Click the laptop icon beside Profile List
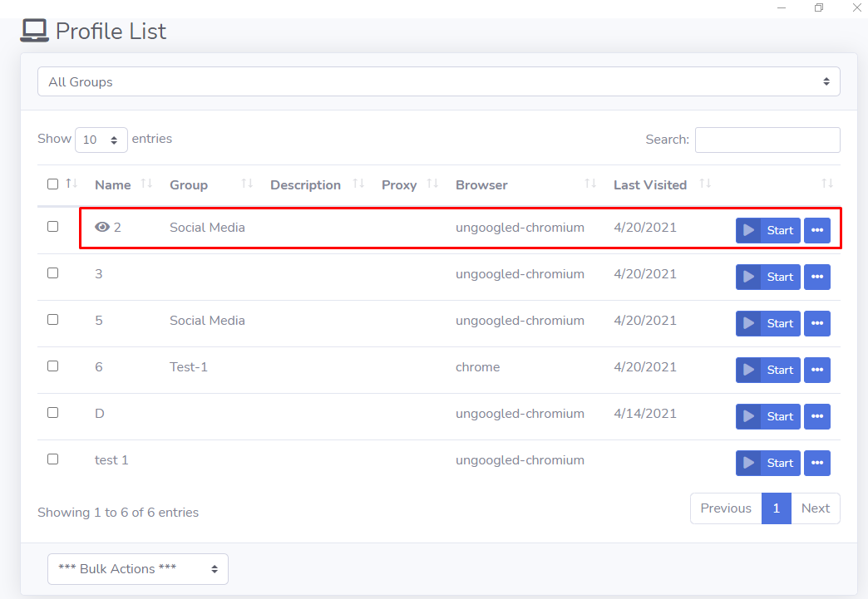The height and width of the screenshot is (599, 868). 34,31
